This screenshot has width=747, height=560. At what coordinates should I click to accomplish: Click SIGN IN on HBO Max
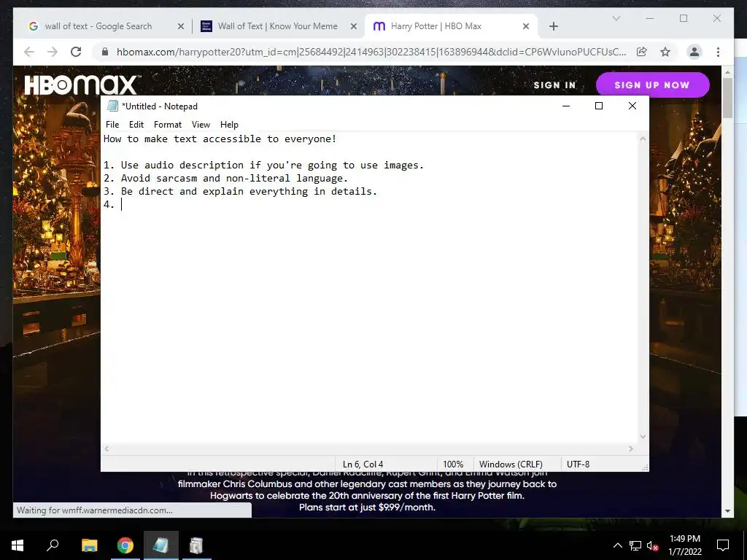click(x=554, y=85)
